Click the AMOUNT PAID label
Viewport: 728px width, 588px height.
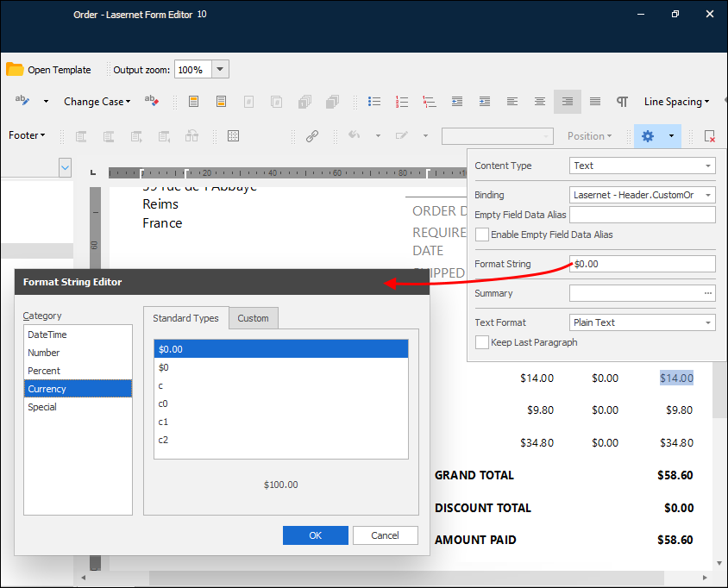click(475, 541)
